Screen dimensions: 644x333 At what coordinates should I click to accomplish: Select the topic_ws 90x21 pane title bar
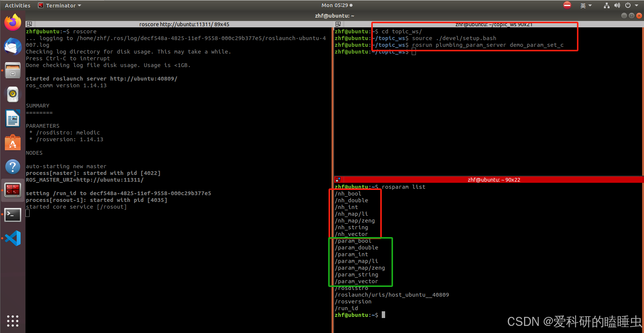489,24
